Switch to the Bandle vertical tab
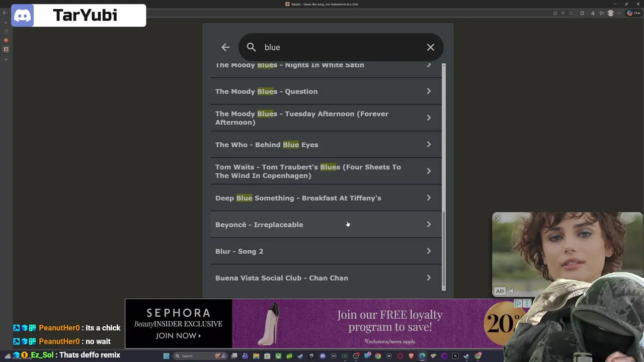 click(x=6, y=49)
